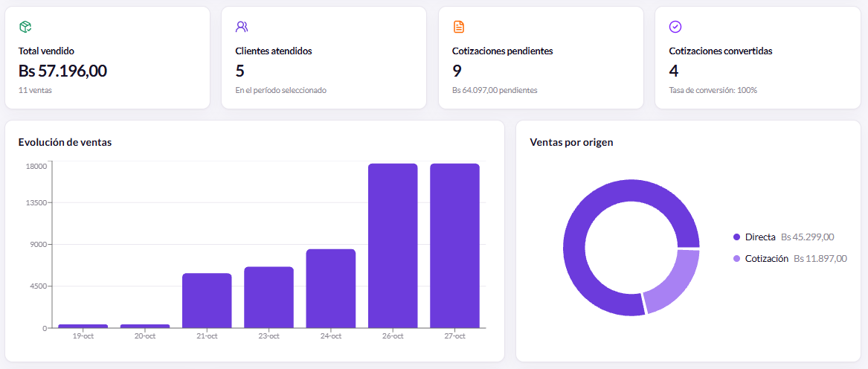Click the 'Directa' legend label
The image size is (868, 369).
[760, 237]
